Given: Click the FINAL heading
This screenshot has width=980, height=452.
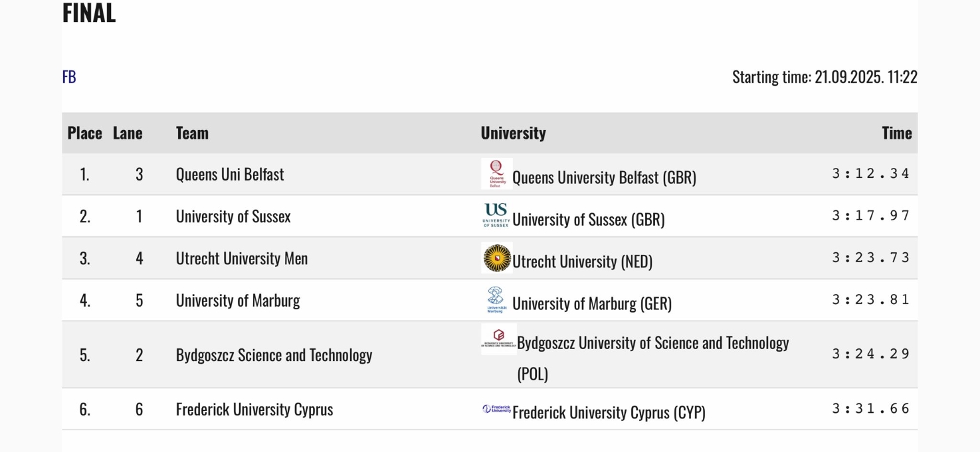Looking at the screenshot, I should tap(89, 13).
